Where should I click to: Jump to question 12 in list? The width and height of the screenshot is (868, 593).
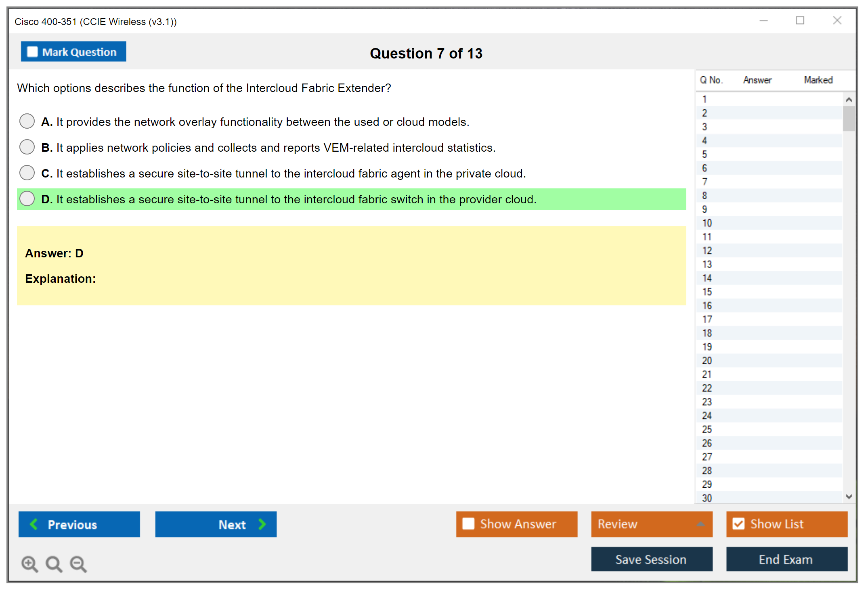coord(707,251)
